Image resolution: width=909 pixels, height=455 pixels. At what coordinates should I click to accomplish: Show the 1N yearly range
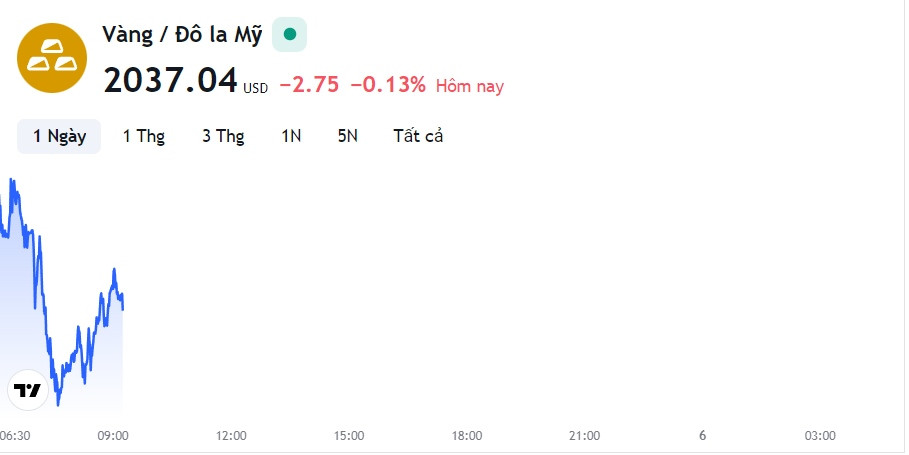(x=291, y=136)
